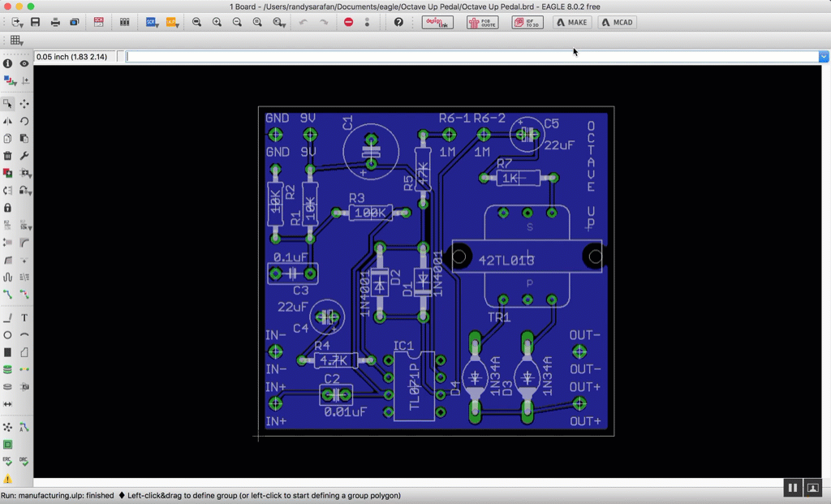The image size is (831, 504).
Task: Select the Line draw tool
Action: 7,317
